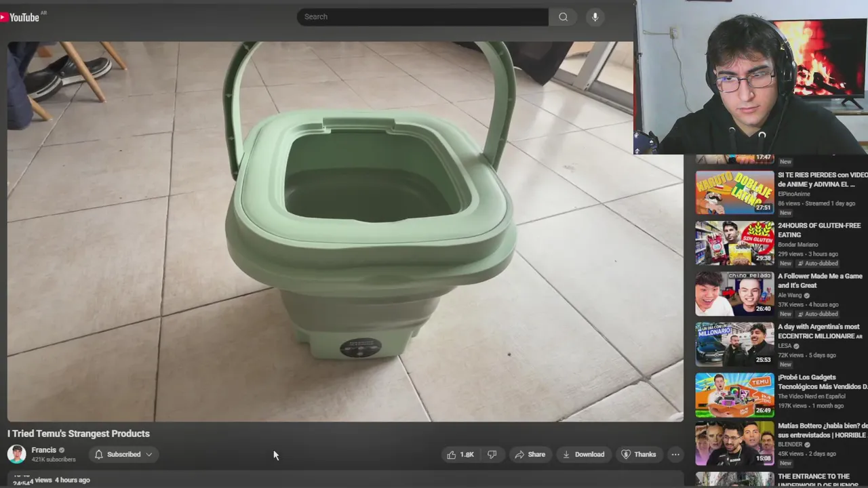Open the Francis channel name link
The width and height of the screenshot is (868, 488).
click(x=44, y=450)
